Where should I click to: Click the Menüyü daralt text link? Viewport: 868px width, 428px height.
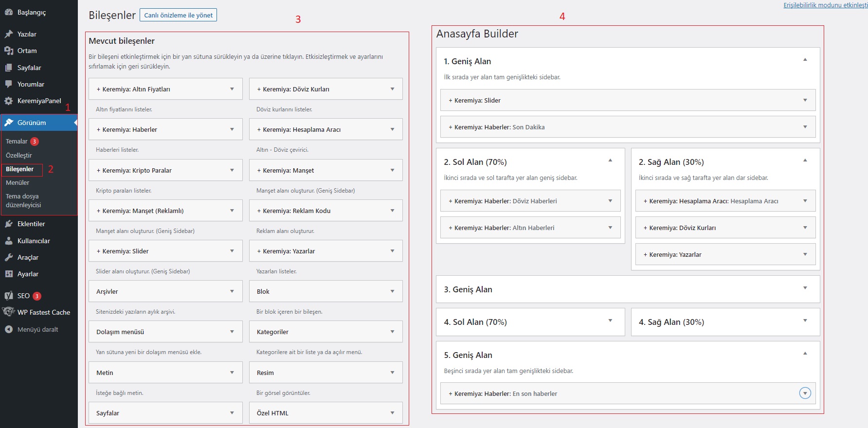click(x=37, y=329)
